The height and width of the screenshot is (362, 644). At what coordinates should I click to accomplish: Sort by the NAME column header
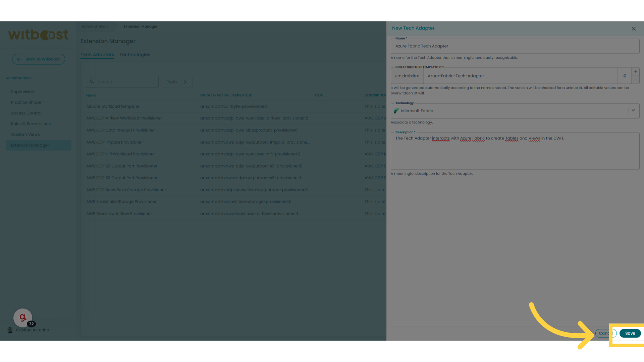91,96
